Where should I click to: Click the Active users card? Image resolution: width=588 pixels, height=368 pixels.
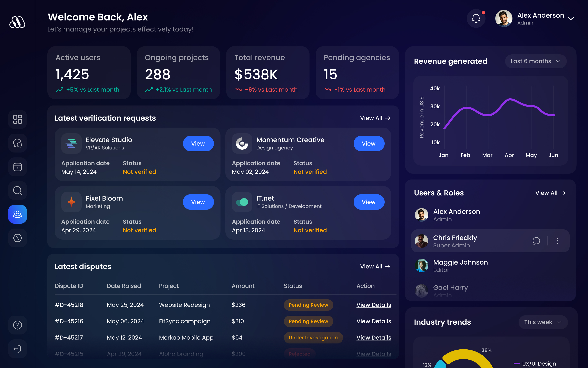pos(89,73)
